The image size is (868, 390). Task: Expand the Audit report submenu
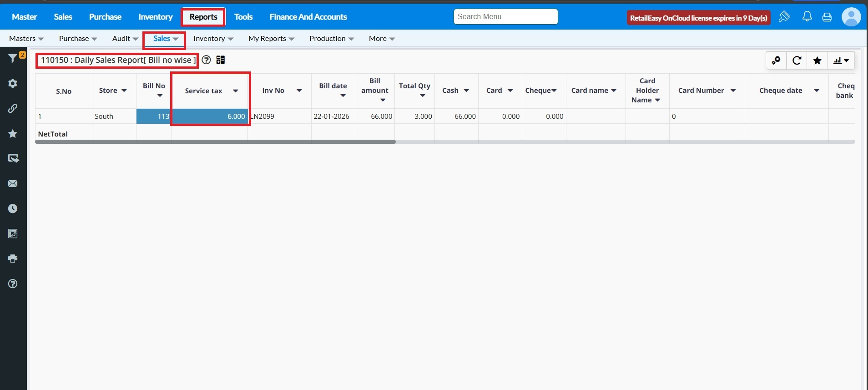[125, 39]
